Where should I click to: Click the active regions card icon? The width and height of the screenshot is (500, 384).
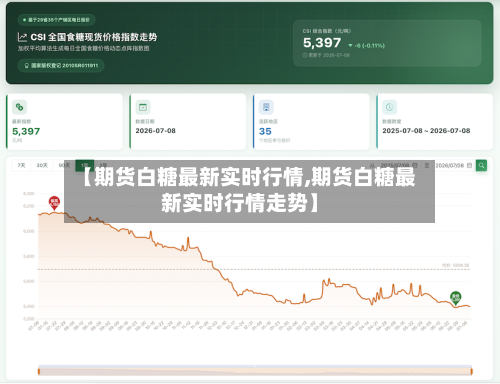266,107
